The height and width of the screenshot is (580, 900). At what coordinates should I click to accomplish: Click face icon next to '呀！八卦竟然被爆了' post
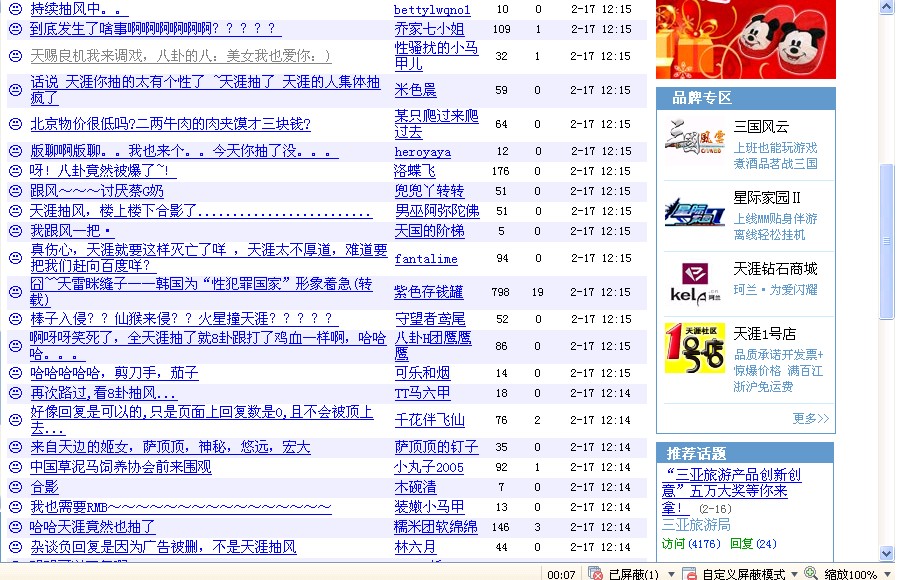tap(16, 171)
